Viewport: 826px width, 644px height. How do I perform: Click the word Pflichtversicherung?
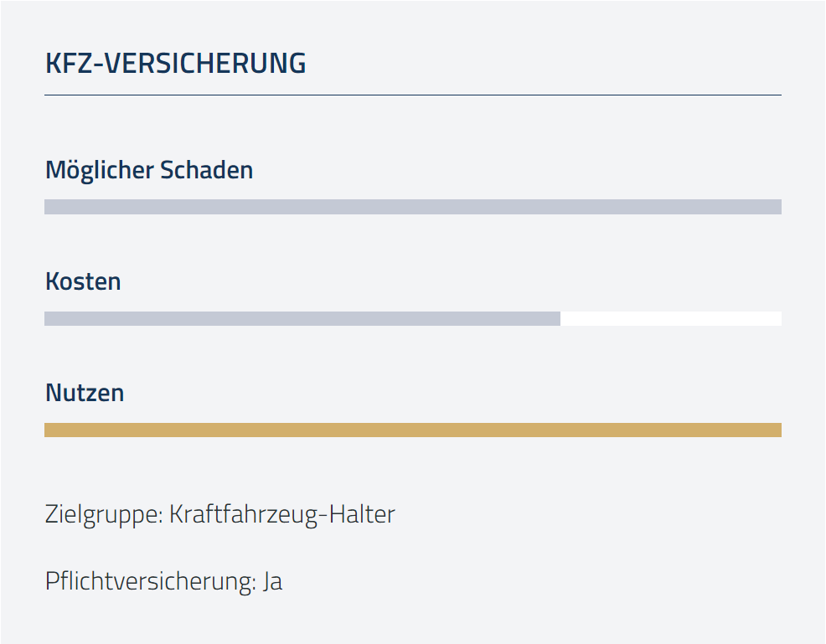click(148, 582)
